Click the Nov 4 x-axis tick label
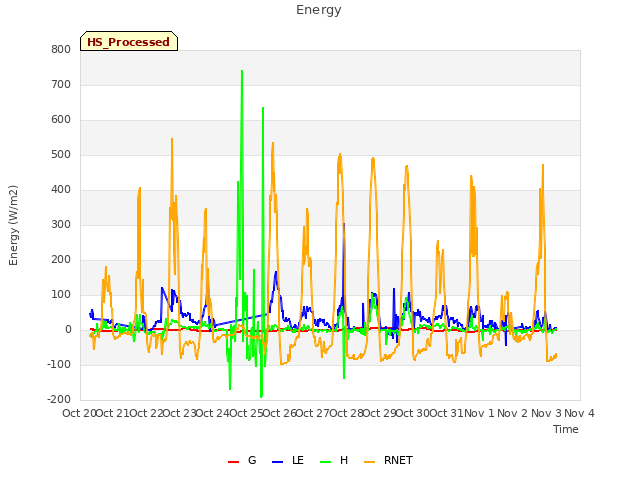This screenshot has width=640, height=480. click(579, 413)
